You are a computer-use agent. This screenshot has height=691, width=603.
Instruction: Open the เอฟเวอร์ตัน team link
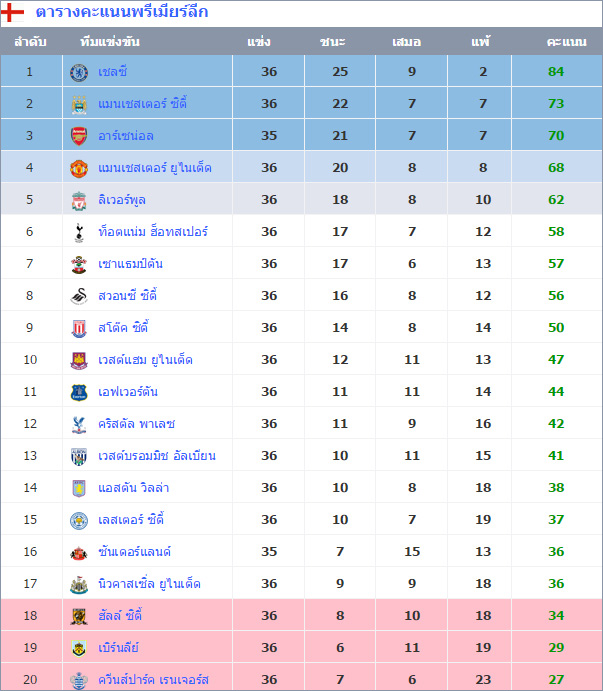click(x=128, y=392)
